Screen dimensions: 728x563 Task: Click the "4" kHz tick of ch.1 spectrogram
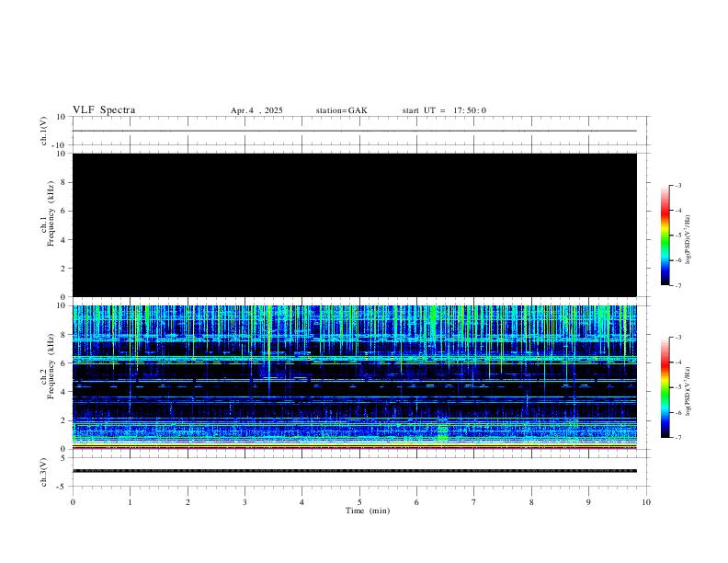click(x=63, y=240)
